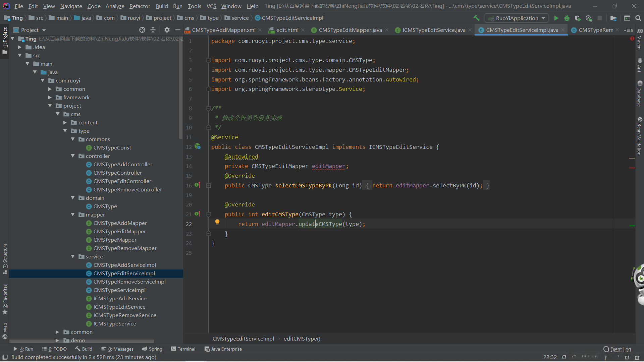
Task: Open CMSTypeEditMapper in the project tree
Action: tap(119, 231)
